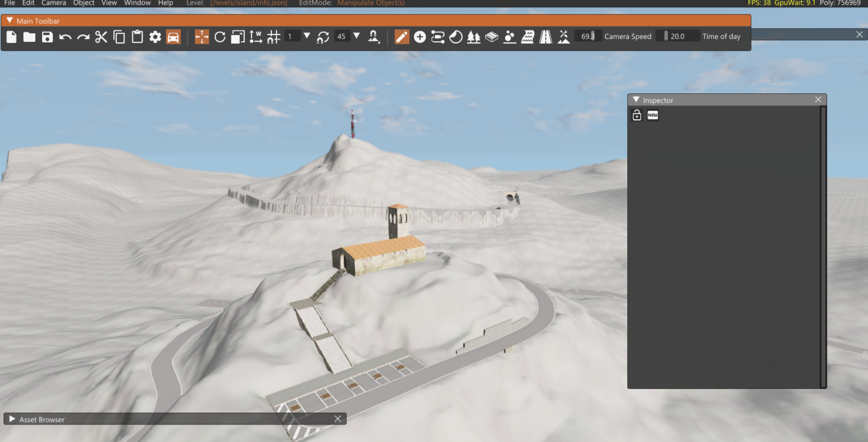868x442 pixels.
Task: Click the Poly: 756969 counter
Action: pyautogui.click(x=840, y=3)
